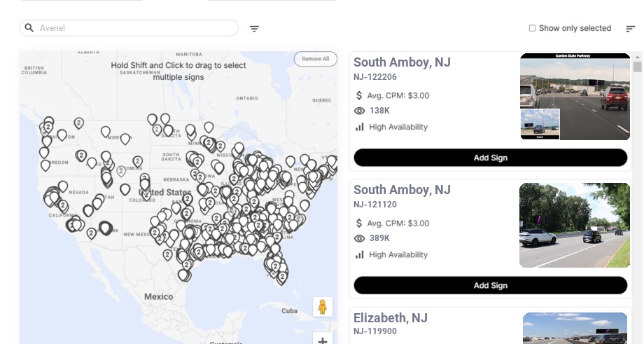Viewport: 644px width, 344px height.
Task: Click the availability bars icon for NJ-122206
Action: click(x=360, y=127)
